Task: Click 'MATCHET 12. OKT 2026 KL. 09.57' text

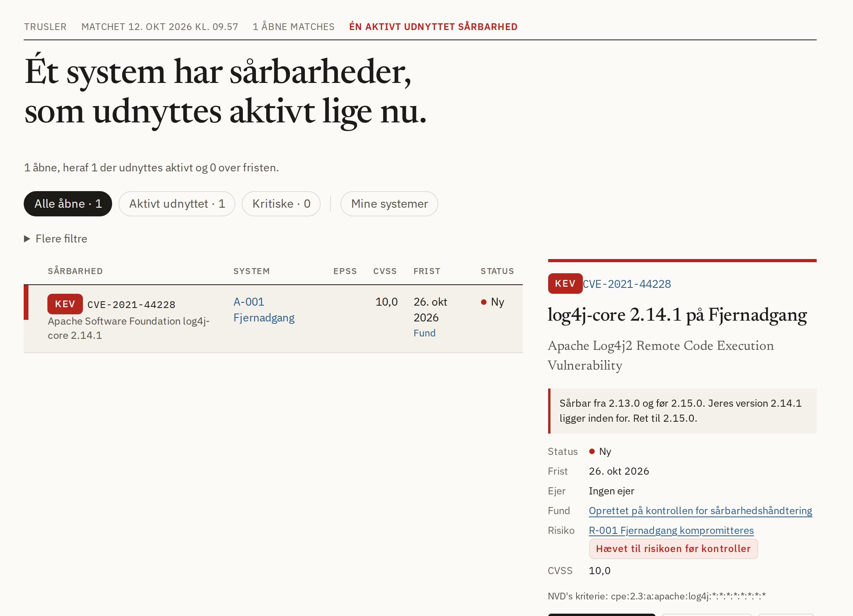Action: pyautogui.click(x=160, y=27)
